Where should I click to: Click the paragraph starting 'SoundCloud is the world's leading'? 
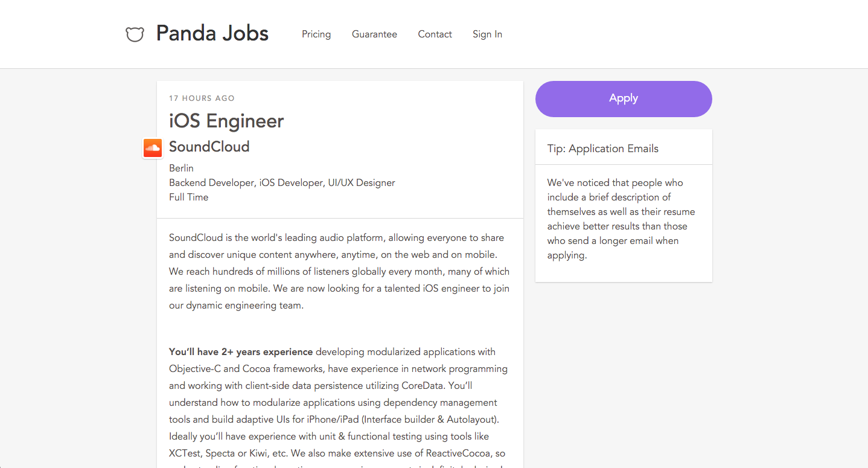[x=339, y=272]
